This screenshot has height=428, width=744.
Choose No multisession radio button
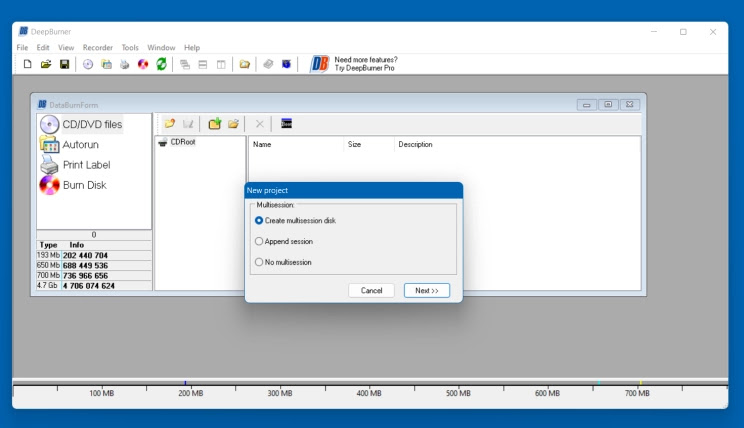(x=283, y=262)
